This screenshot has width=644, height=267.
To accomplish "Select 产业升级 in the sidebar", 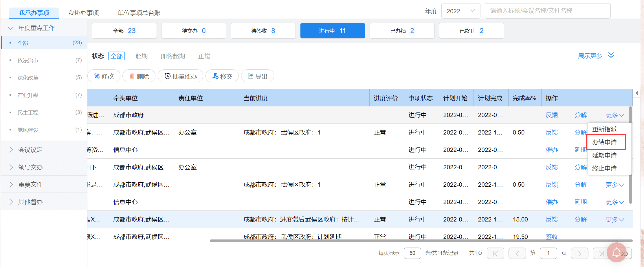I will click(44, 95).
